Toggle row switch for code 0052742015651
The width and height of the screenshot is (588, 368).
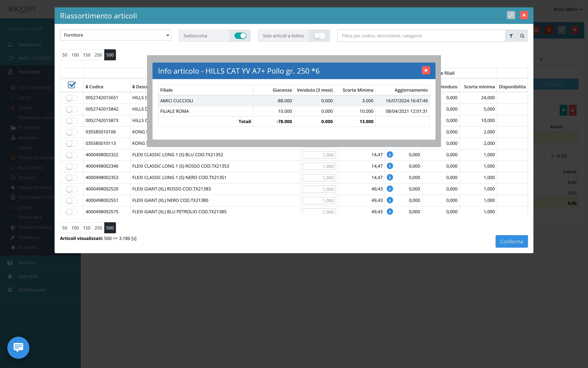point(72,98)
